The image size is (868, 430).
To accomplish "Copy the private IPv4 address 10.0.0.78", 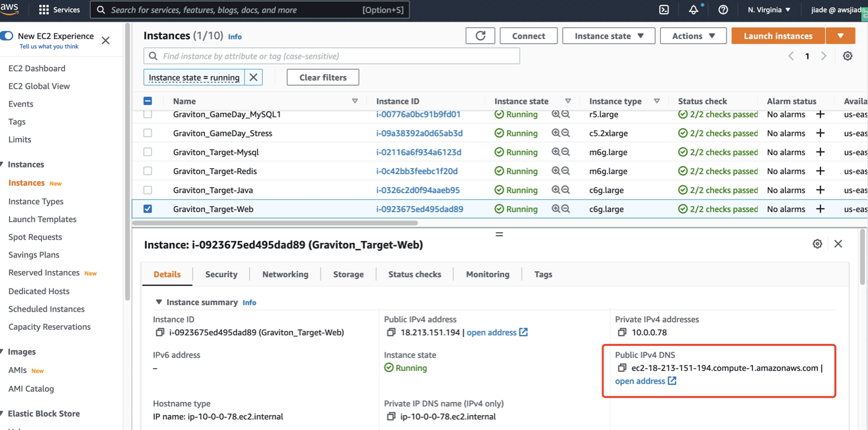I will click(x=622, y=333).
